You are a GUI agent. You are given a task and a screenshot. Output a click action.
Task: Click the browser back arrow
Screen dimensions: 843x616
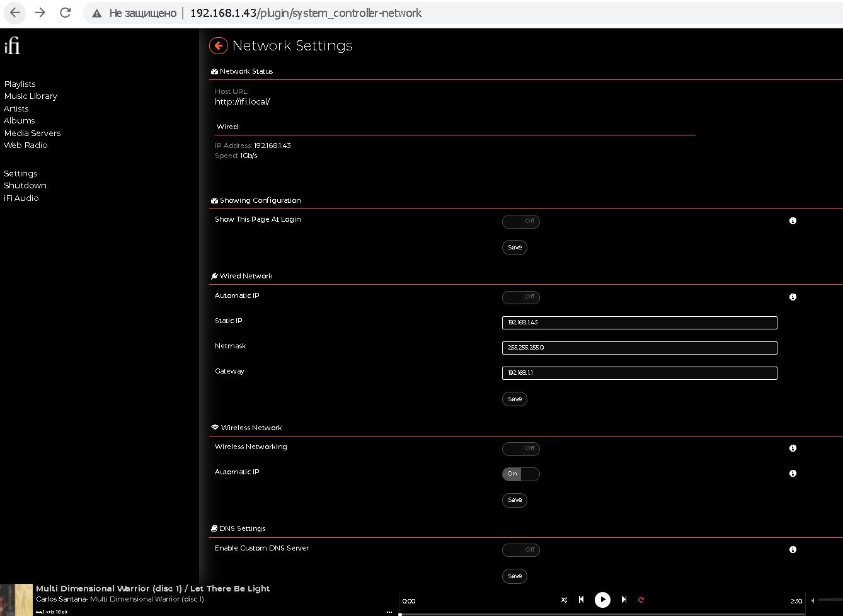15,13
